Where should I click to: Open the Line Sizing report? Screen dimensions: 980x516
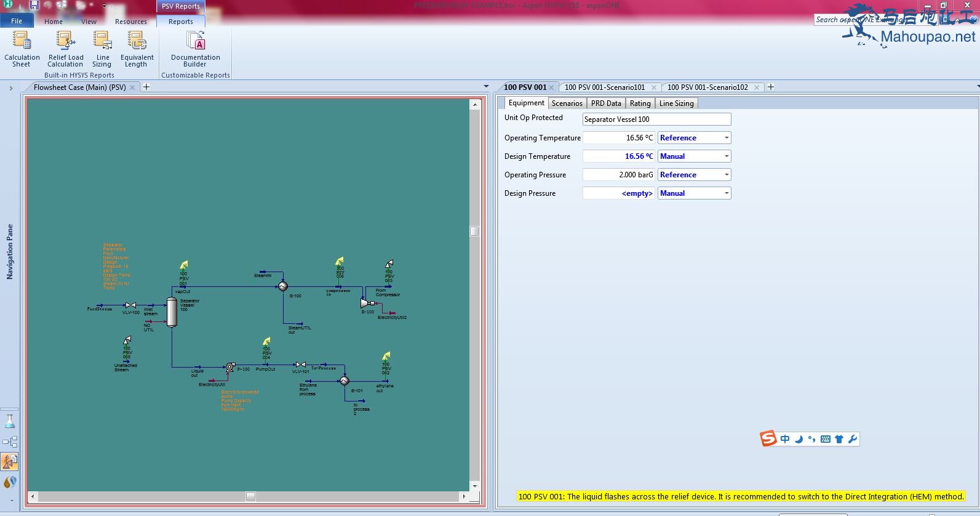(x=102, y=49)
